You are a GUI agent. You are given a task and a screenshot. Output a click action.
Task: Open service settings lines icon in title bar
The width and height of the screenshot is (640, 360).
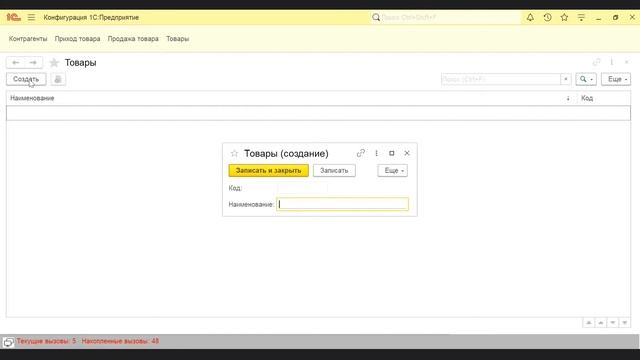coord(581,18)
